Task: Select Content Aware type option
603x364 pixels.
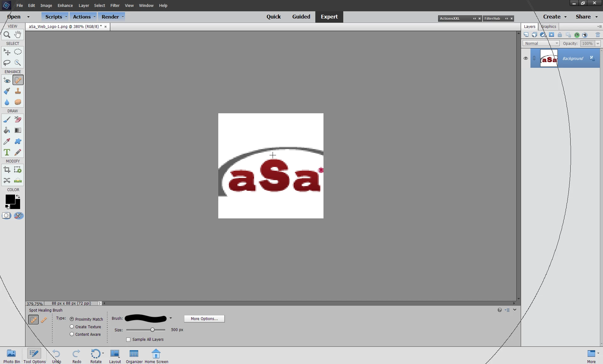Action: click(x=72, y=334)
